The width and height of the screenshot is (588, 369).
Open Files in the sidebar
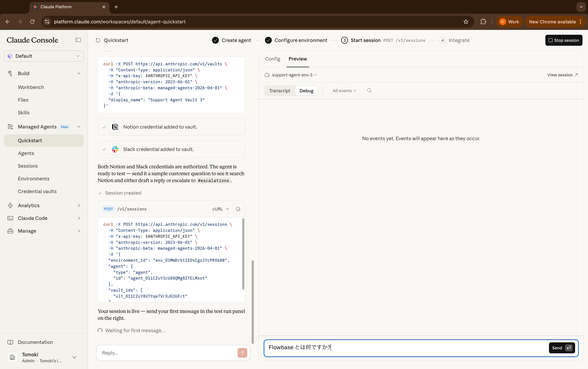(23, 100)
